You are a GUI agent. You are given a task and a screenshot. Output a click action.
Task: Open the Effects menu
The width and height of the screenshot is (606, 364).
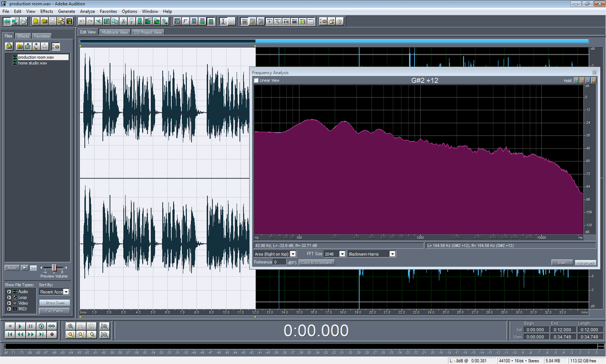point(46,11)
